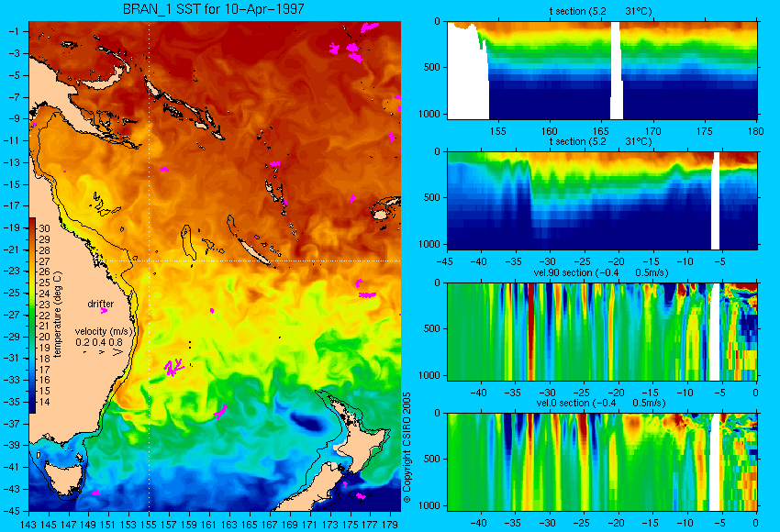Click the t section title above the longitude plot
Screen dimensions: 780x532
(600, 11)
